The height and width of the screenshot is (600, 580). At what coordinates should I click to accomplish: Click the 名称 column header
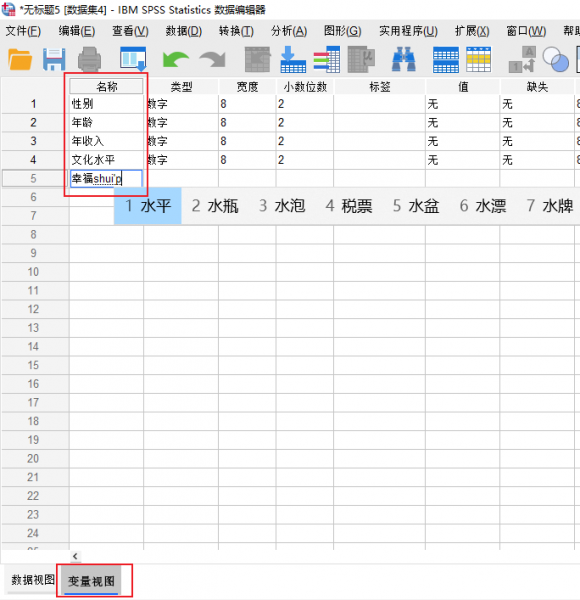[106, 86]
